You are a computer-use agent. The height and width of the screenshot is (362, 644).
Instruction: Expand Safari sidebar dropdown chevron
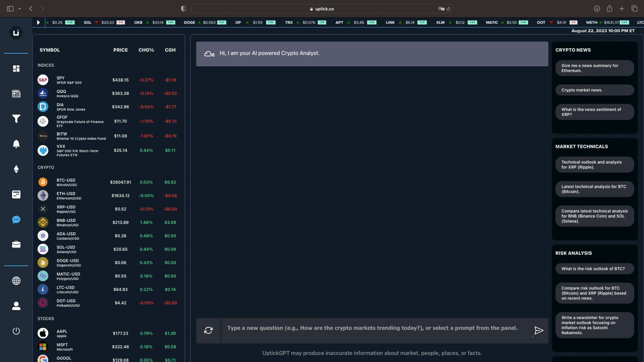tap(20, 9)
